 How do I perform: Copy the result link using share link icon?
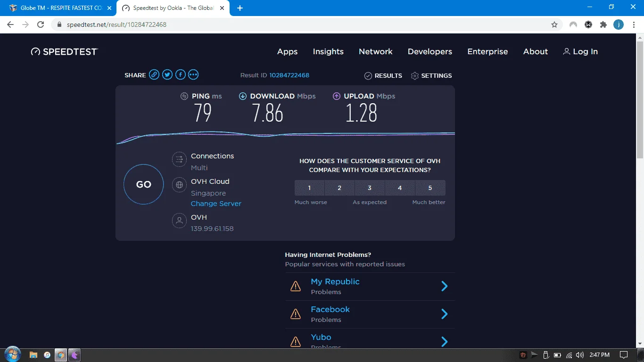(x=154, y=74)
